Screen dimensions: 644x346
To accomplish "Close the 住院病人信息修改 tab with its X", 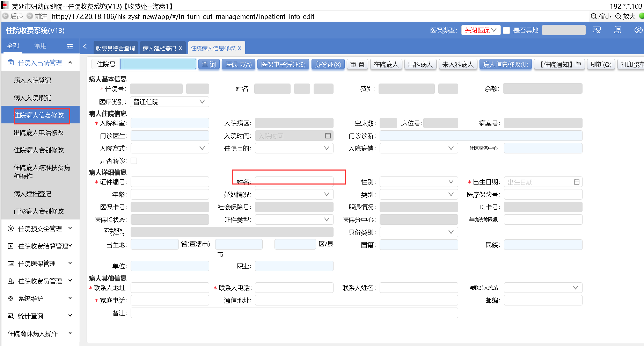I will 240,48.
